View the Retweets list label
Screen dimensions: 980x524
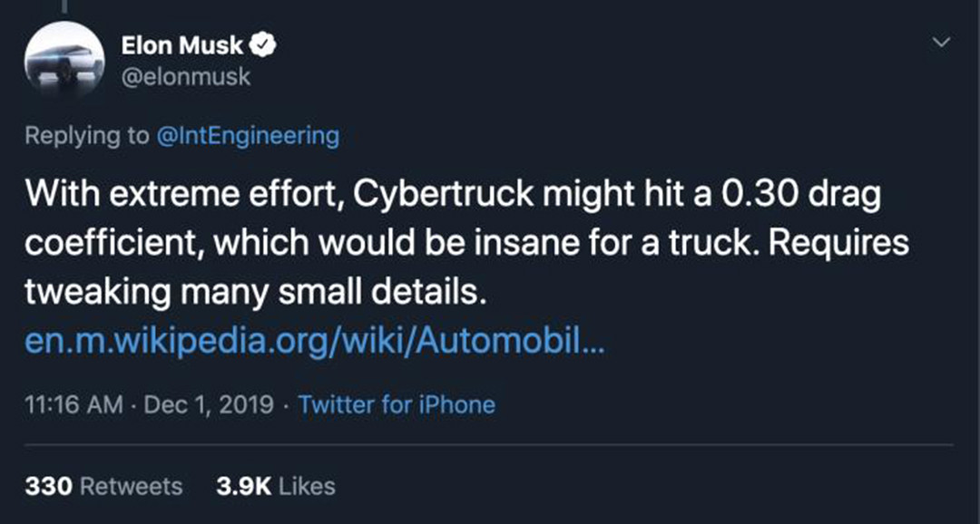pyautogui.click(x=132, y=486)
